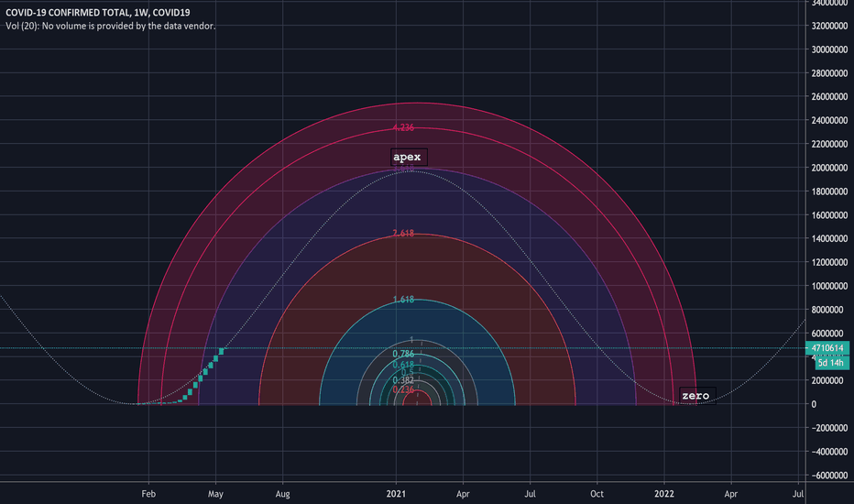
Task: Click the 22000000 price scale label
Action: [829, 145]
